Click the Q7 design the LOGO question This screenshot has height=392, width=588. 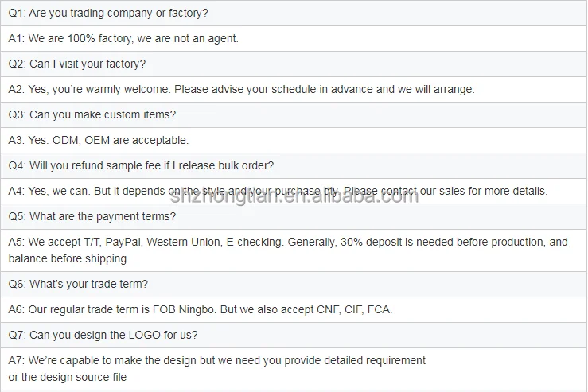(103, 335)
